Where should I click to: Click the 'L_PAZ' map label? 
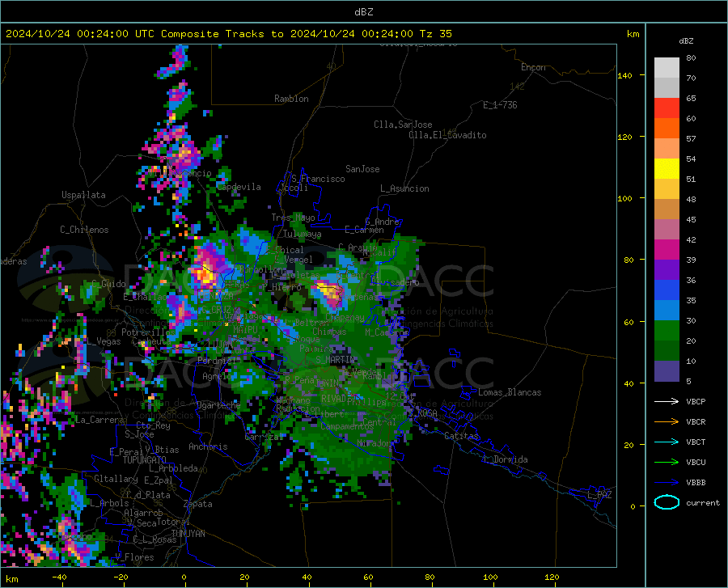tap(599, 495)
